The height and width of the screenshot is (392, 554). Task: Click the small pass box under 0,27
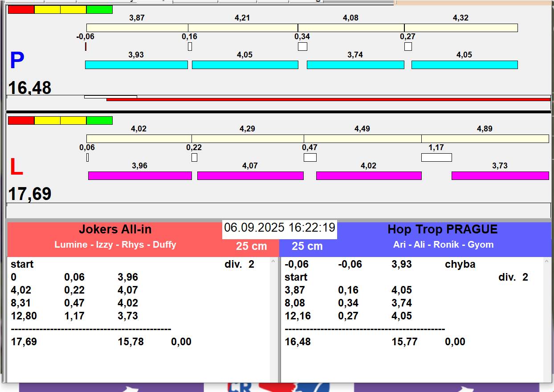coord(408,46)
